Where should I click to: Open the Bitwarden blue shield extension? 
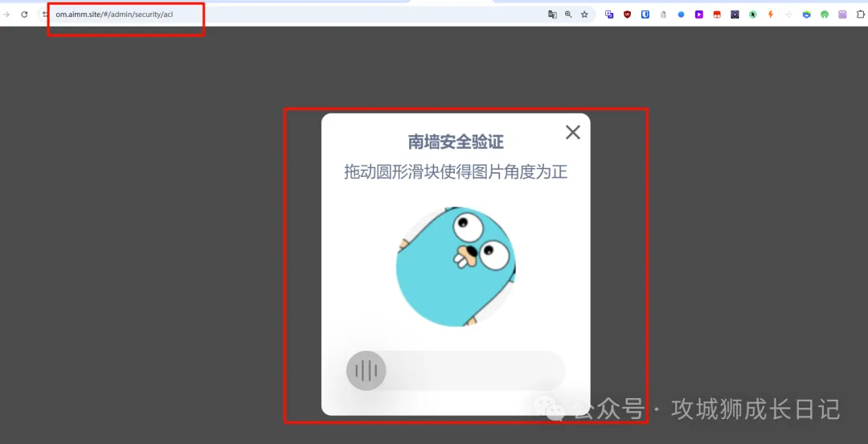coord(645,14)
